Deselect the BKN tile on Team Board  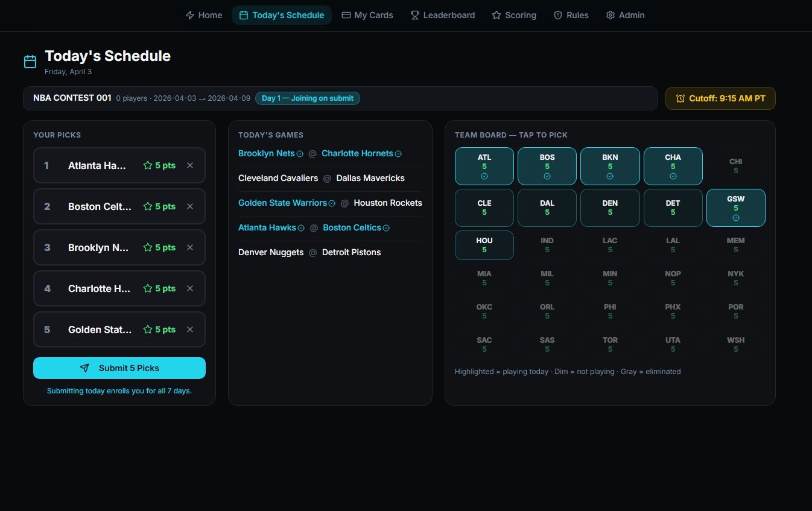coord(609,166)
